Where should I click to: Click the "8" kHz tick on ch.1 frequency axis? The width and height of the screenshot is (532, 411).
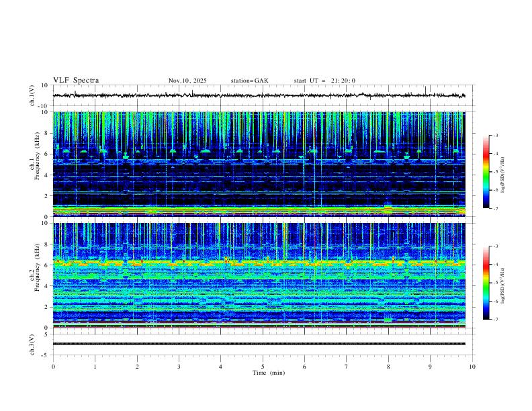[47, 133]
